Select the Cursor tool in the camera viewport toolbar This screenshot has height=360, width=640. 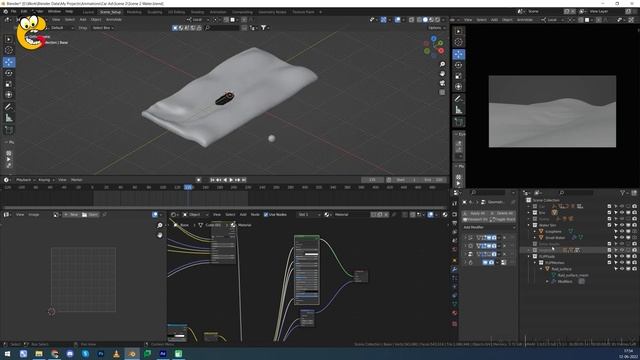459,42
